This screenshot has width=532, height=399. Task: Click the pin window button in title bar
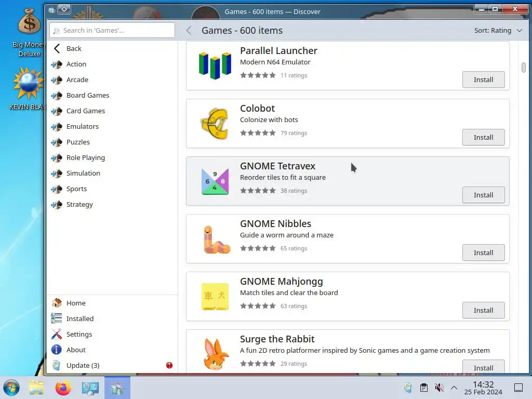click(x=64, y=9)
